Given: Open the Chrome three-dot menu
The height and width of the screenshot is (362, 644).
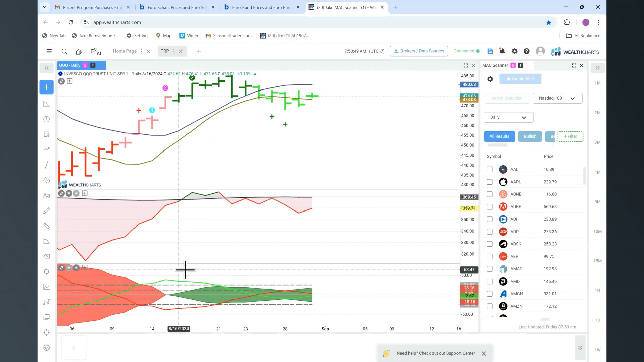Looking at the screenshot, I should 598,22.
